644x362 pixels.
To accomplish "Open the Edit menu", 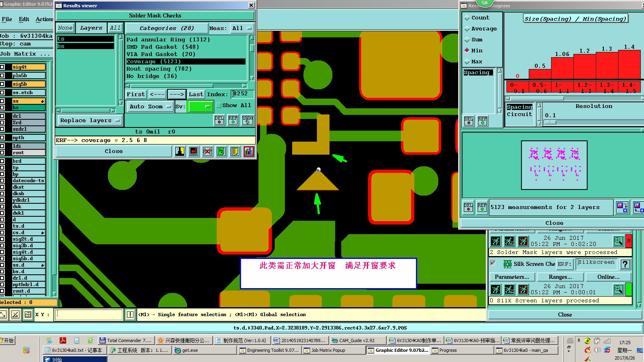I will [x=24, y=19].
